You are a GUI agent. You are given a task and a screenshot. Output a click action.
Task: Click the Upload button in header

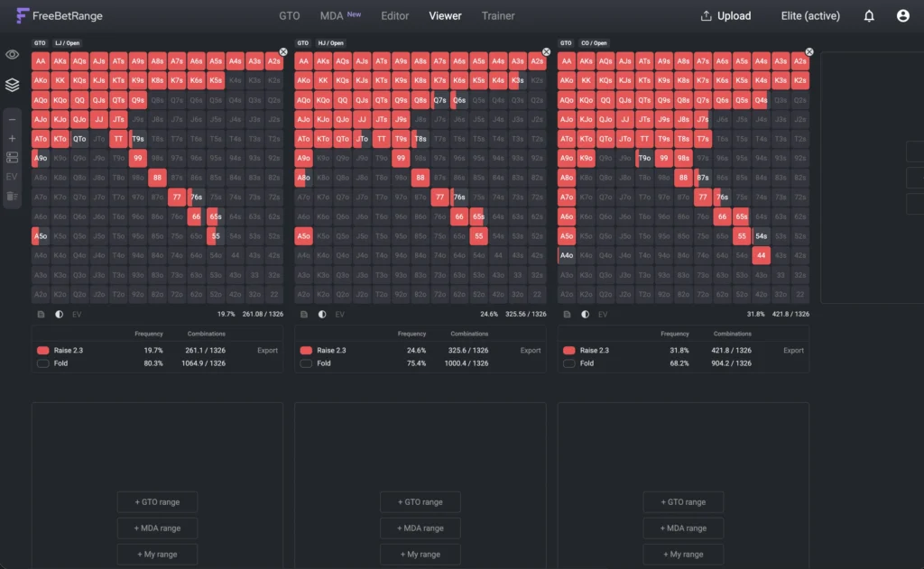click(726, 15)
